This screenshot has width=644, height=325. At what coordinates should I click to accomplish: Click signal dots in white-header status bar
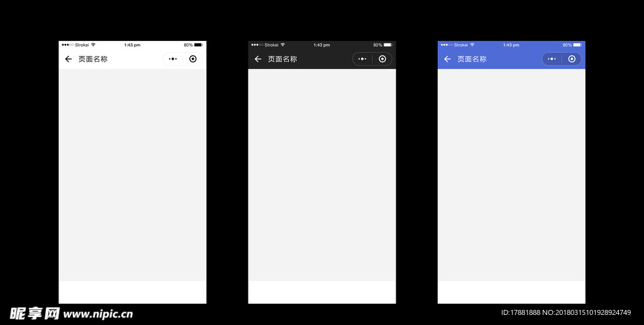(x=68, y=45)
